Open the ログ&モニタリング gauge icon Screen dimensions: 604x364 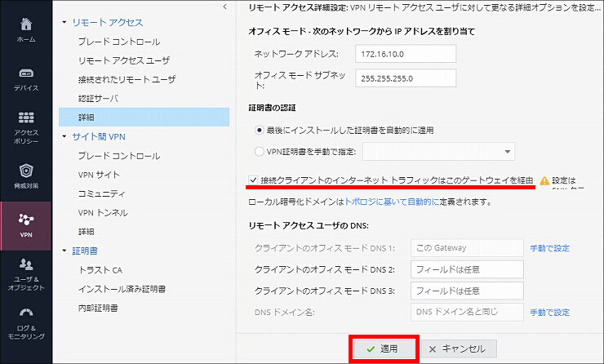point(26,313)
